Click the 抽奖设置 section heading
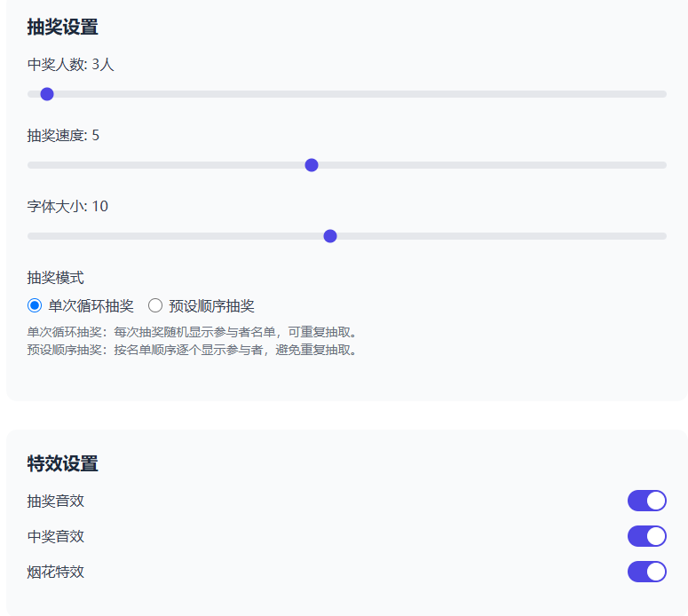 [62, 27]
